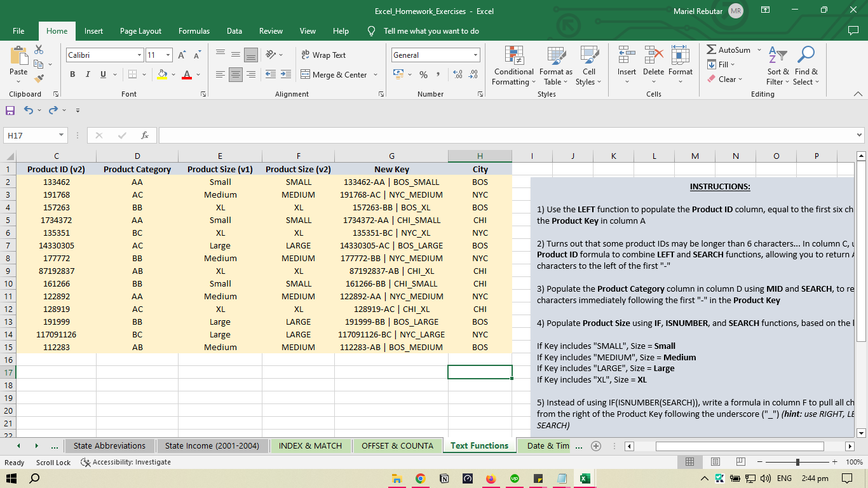Toggle Center horizontal alignment
This screenshot has width=868, height=488.
coord(236,74)
